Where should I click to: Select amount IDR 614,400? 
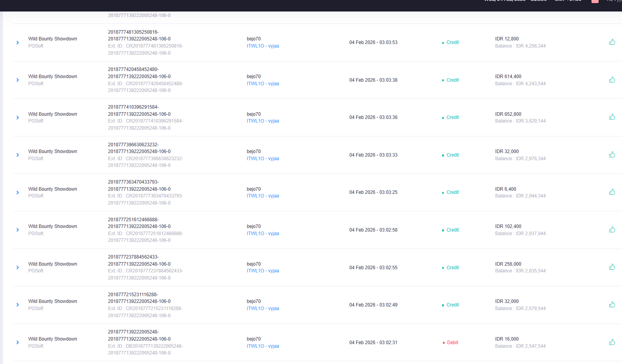click(x=508, y=77)
